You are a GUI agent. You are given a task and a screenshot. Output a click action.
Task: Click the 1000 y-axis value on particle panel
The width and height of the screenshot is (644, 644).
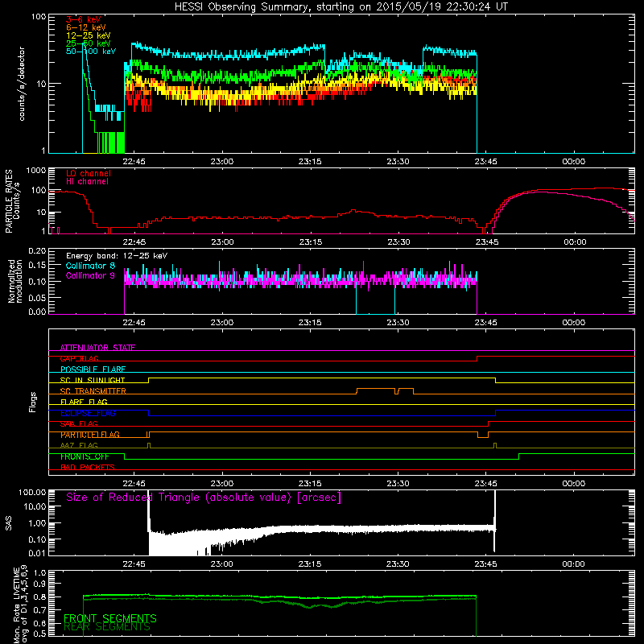(x=35, y=171)
